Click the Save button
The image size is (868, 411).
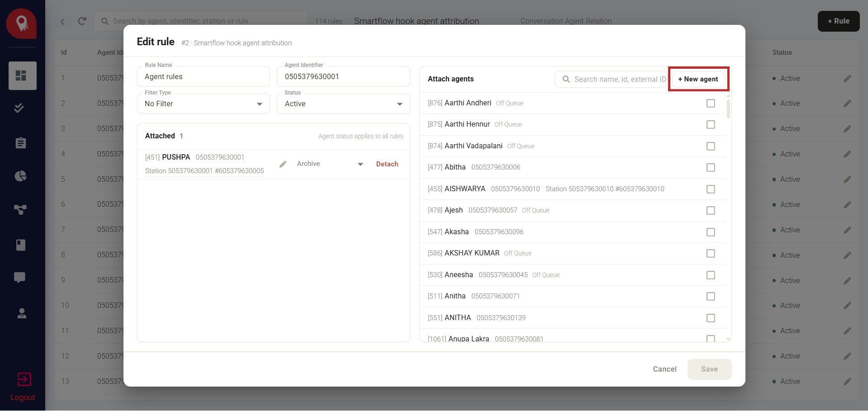(709, 369)
